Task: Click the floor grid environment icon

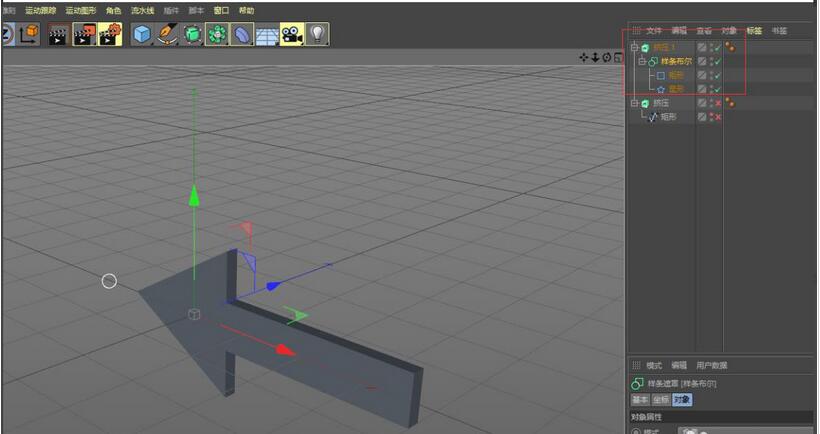Action: click(x=267, y=35)
